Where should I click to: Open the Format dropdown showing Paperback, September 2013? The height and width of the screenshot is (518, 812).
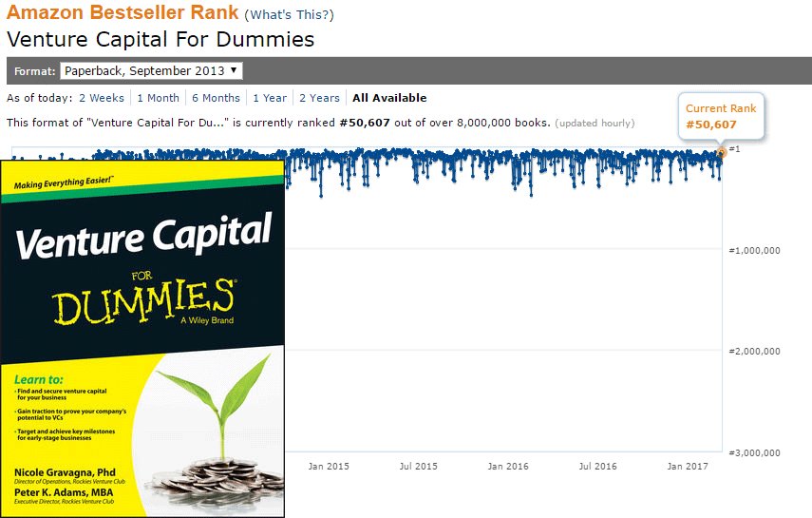click(x=151, y=71)
